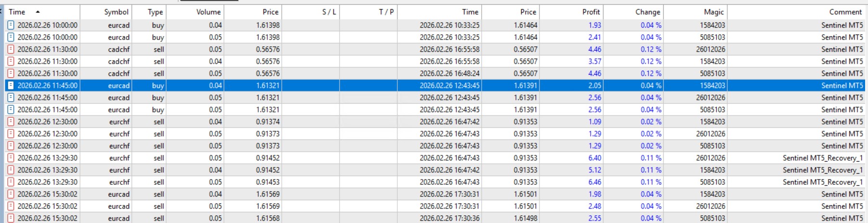Click the sell icon on the cadchf row with profit 3.57
This screenshot has height=223, width=868.
11,61
